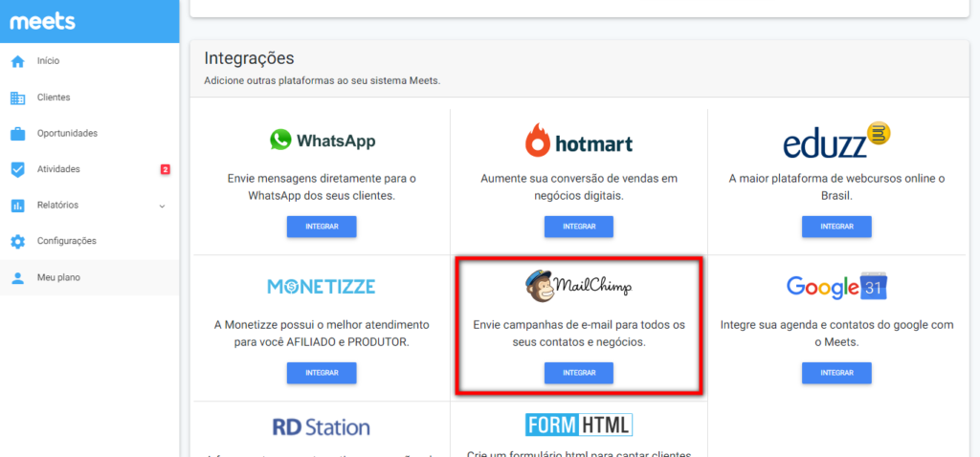Click Integrar button under Google Calendar
The image size is (980, 457).
click(x=836, y=373)
